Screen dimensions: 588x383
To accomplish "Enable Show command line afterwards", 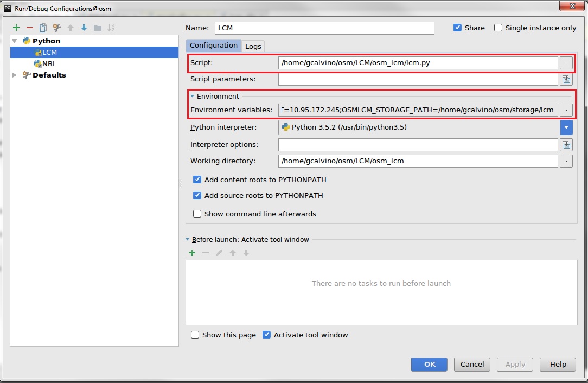I will tap(197, 214).
